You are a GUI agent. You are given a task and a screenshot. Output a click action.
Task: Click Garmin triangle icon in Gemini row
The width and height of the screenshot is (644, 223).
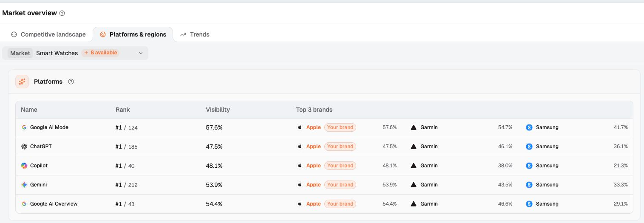click(x=414, y=185)
